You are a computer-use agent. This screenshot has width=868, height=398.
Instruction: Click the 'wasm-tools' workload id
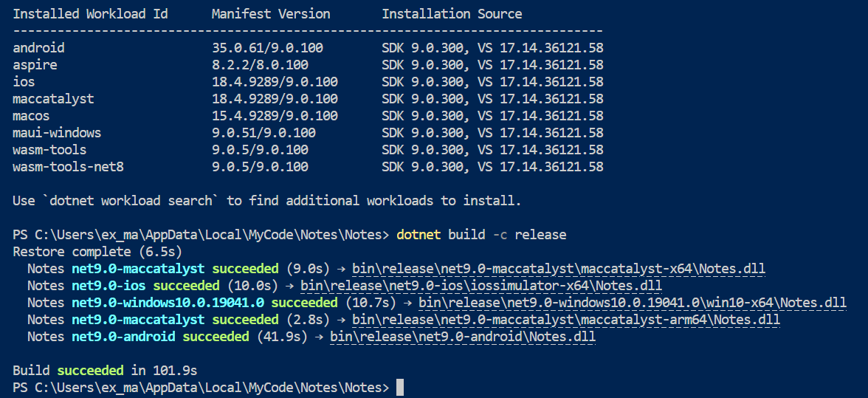(x=49, y=149)
